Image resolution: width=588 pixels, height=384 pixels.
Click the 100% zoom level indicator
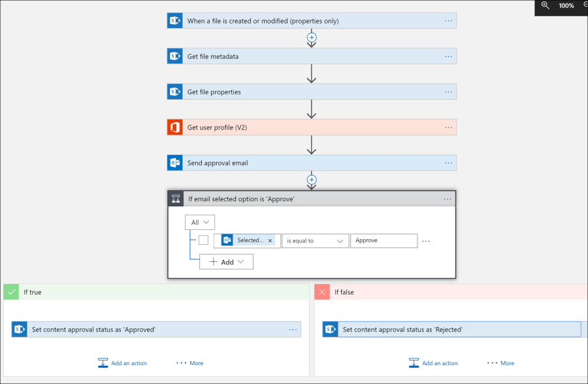click(x=566, y=7)
